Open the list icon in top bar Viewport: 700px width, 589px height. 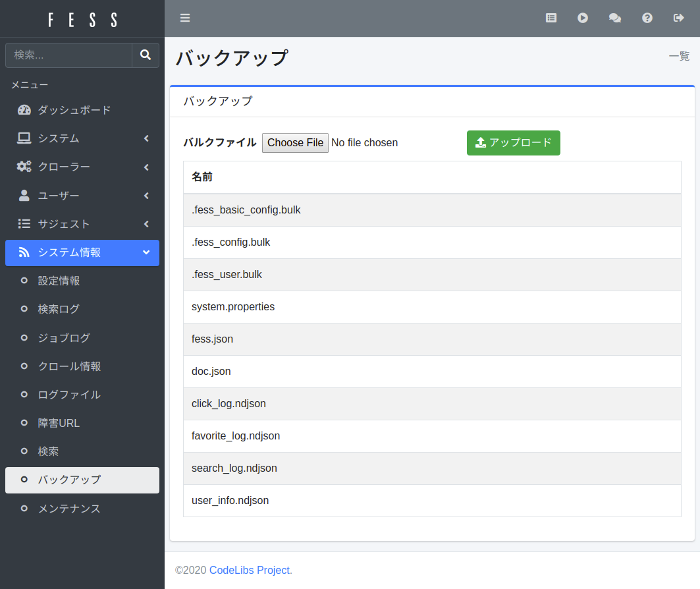click(551, 18)
